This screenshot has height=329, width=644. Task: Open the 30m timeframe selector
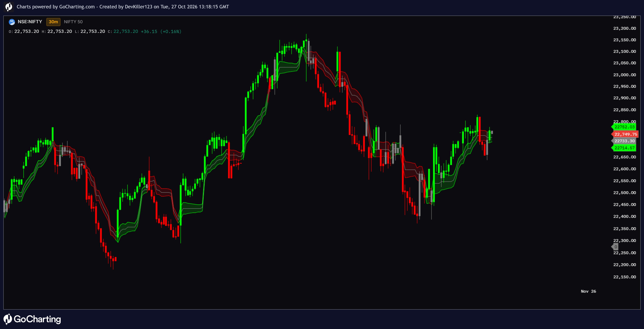point(53,22)
